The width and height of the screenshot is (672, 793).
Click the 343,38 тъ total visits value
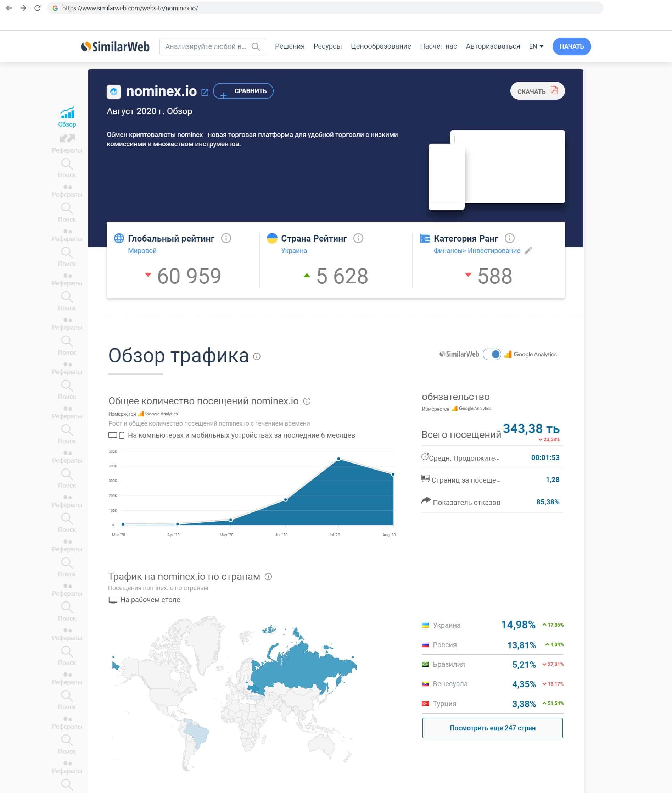tap(531, 428)
